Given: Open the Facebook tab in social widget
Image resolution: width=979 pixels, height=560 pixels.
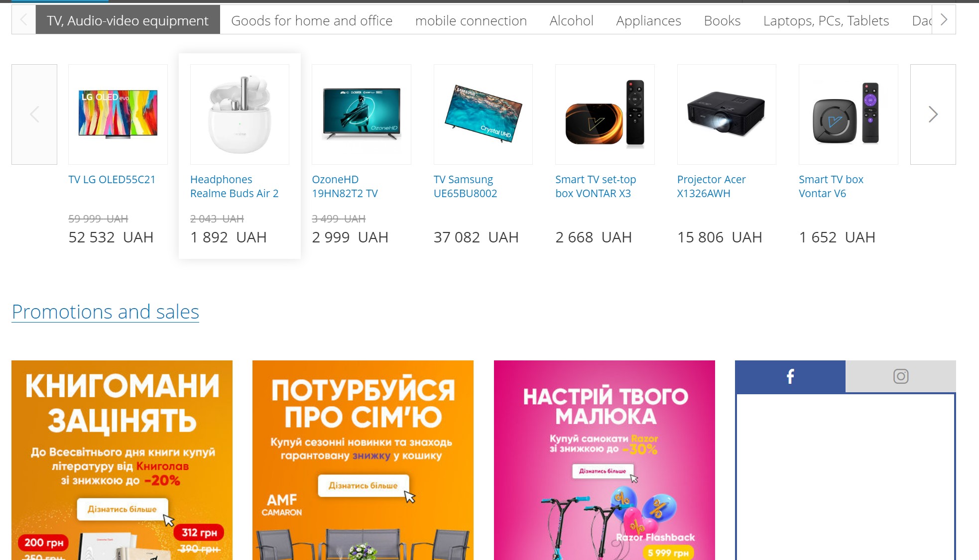Looking at the screenshot, I should click(790, 376).
